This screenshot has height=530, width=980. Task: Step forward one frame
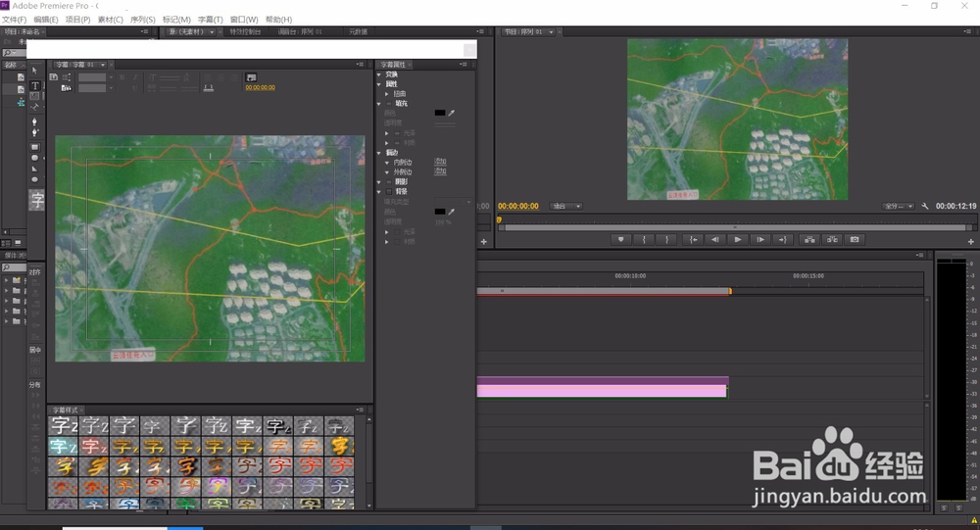(x=760, y=239)
